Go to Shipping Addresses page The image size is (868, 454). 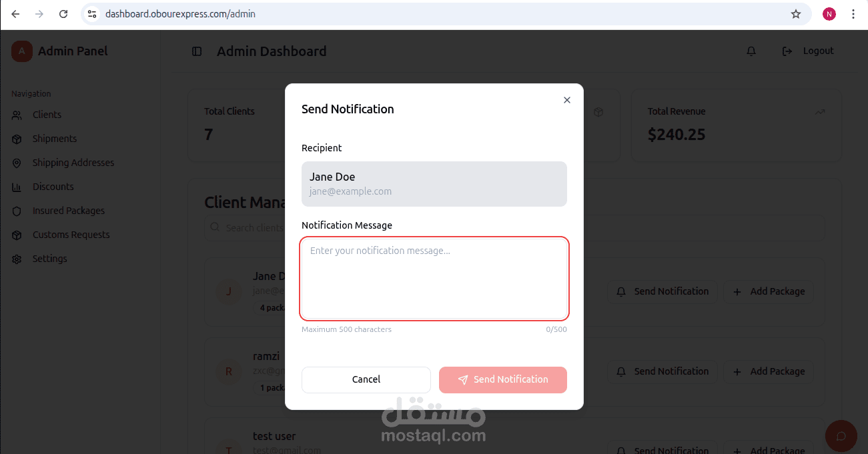(x=73, y=163)
